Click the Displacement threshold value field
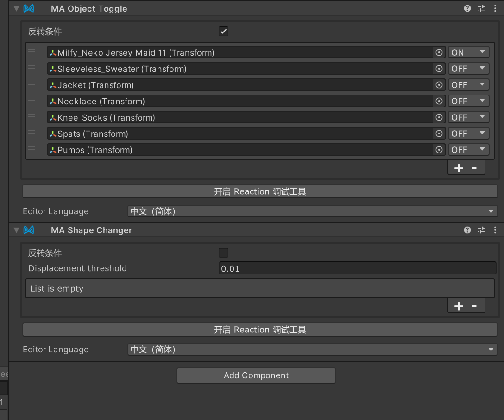504x420 pixels. pyautogui.click(x=357, y=268)
